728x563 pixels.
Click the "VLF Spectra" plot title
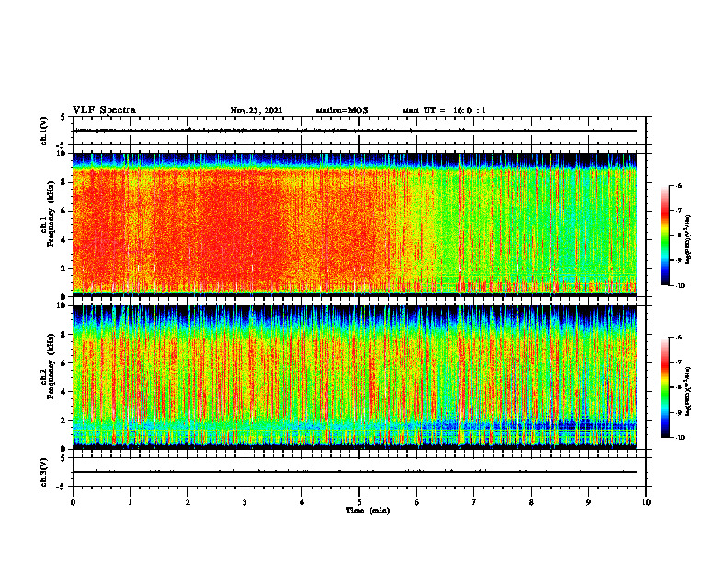click(x=104, y=110)
